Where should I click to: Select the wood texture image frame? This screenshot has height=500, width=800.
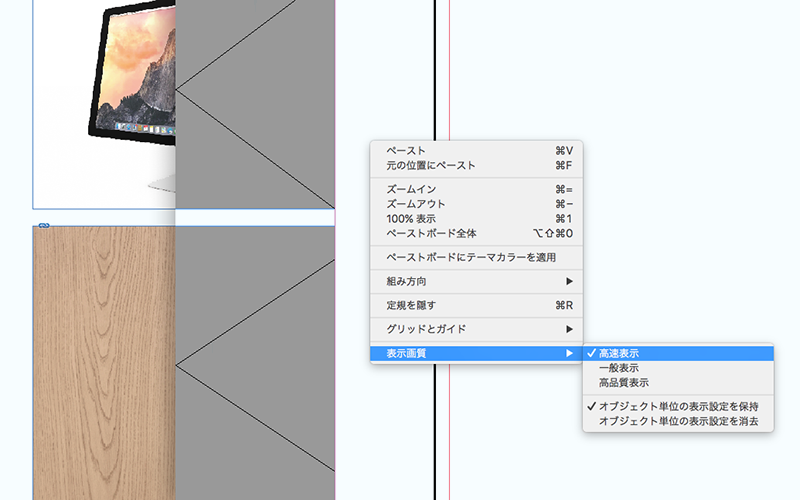point(104,363)
